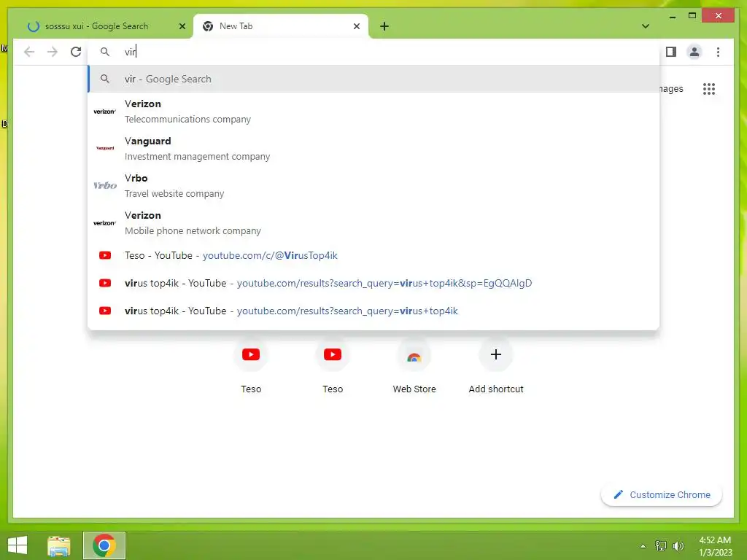Open a new tab with plus button

pos(384,26)
